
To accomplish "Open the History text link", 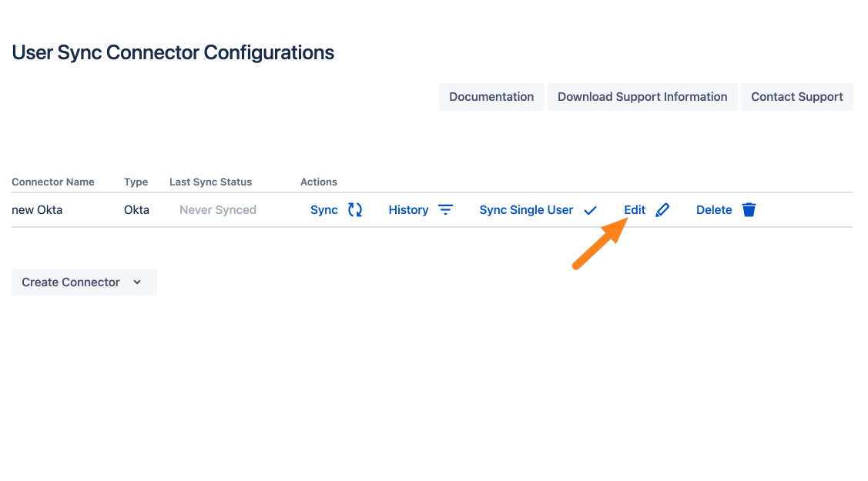I will [408, 210].
